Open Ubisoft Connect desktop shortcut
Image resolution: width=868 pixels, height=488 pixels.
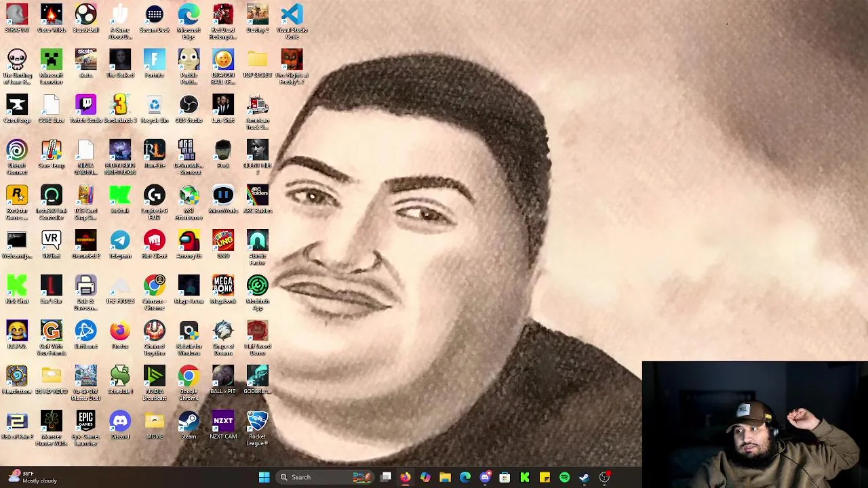17,157
